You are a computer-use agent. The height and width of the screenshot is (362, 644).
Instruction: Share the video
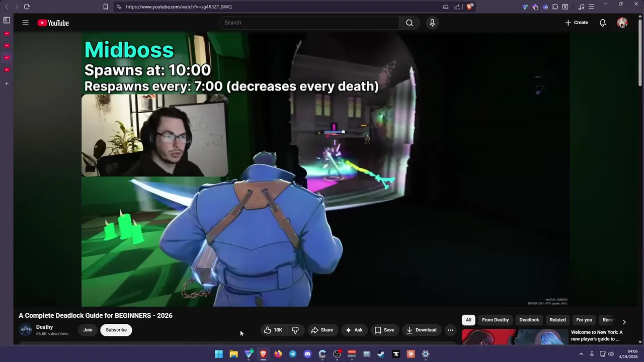322,330
